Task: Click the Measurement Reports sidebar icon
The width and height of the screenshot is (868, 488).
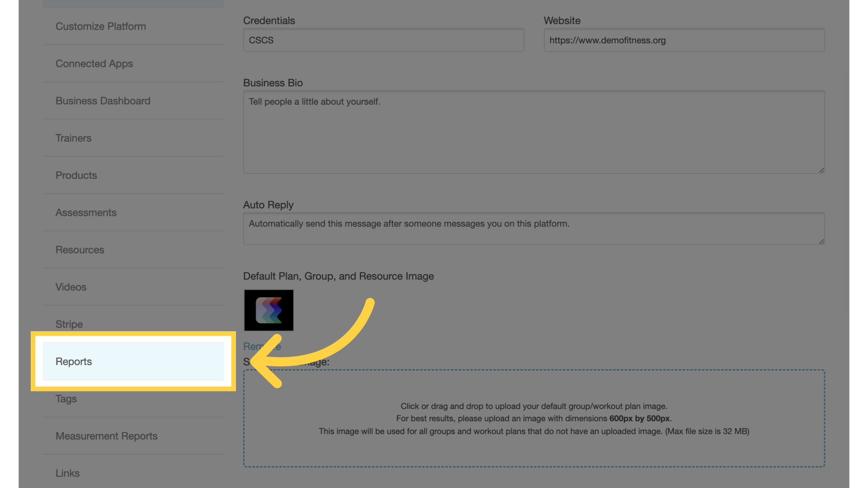Action: [106, 436]
